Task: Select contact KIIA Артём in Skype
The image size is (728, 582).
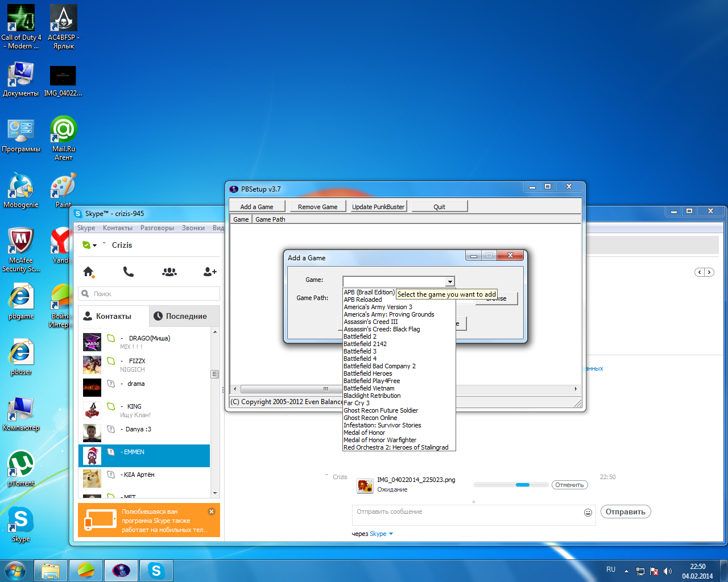Action: (x=144, y=479)
